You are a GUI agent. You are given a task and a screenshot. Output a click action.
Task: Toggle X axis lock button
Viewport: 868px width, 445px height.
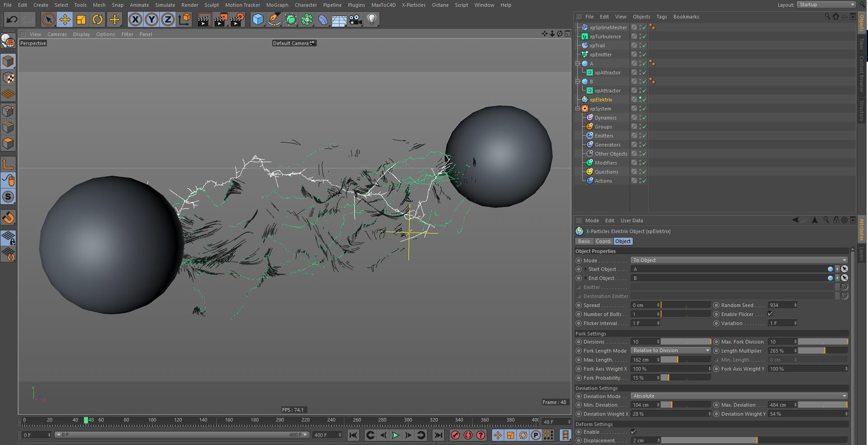[135, 19]
